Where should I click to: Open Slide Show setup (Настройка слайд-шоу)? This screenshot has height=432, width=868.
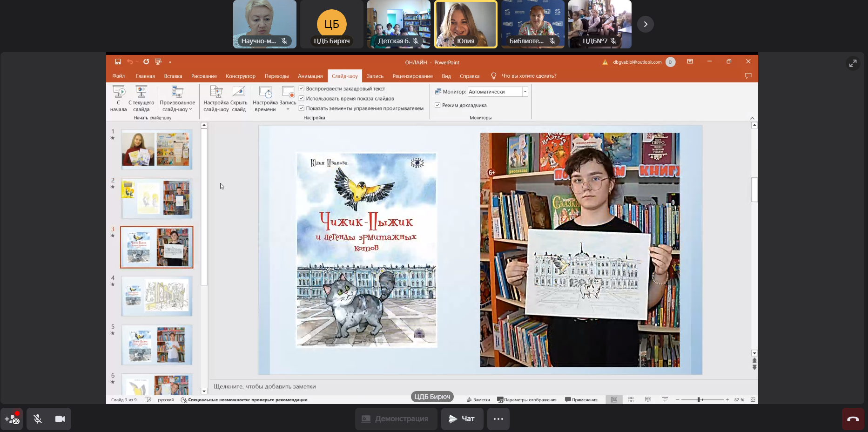click(x=216, y=99)
